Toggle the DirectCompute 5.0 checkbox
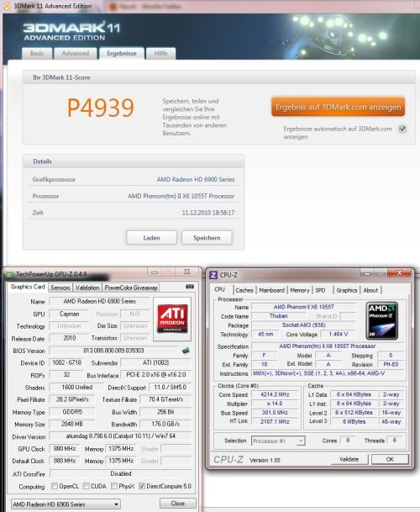 pyautogui.click(x=142, y=486)
